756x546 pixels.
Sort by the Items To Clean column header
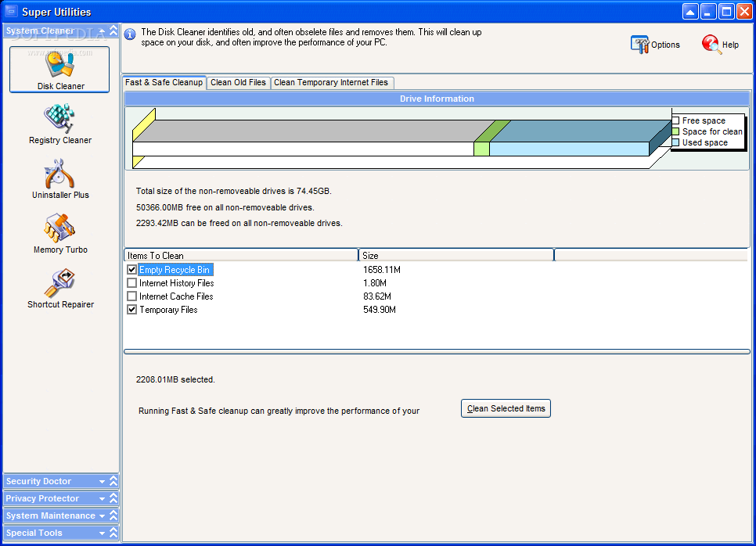(241, 256)
